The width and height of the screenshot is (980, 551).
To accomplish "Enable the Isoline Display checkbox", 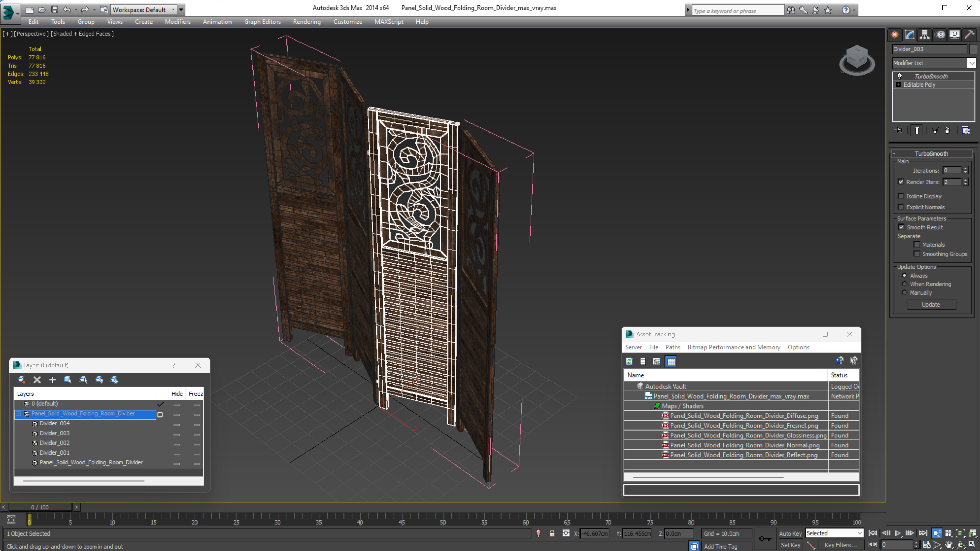I will pos(901,196).
